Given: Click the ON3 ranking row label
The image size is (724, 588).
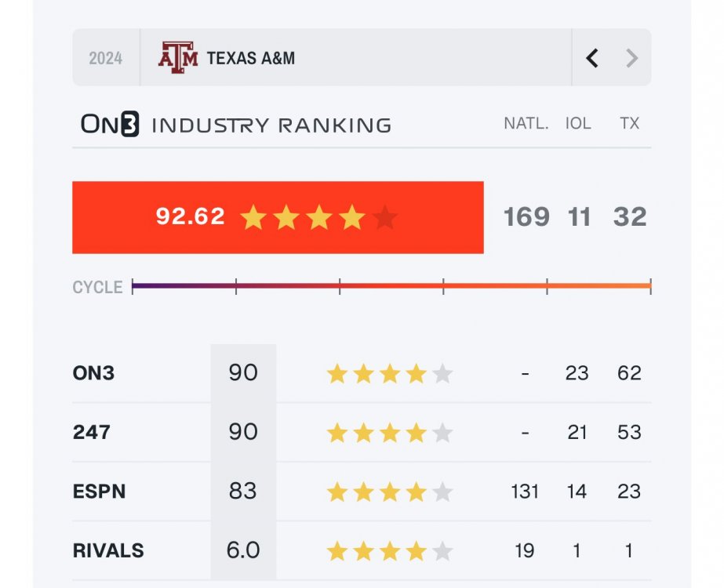Looking at the screenshot, I should [93, 373].
